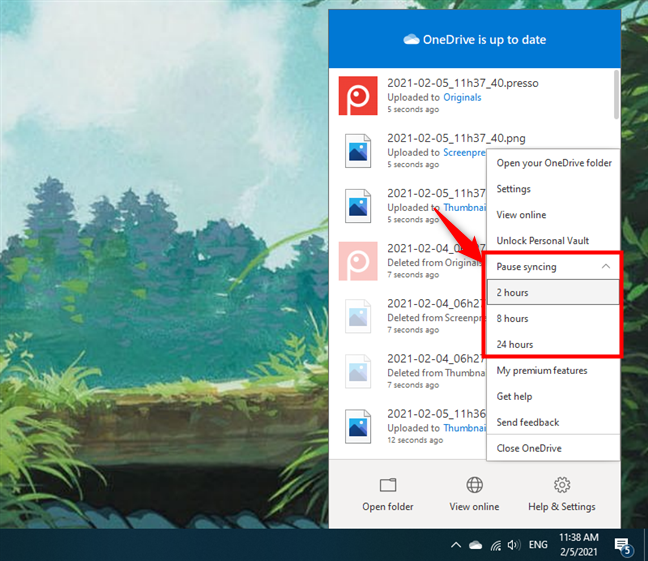648x561 pixels.
Task: Open the clock showing 11:38 AM
Action: pos(579,544)
